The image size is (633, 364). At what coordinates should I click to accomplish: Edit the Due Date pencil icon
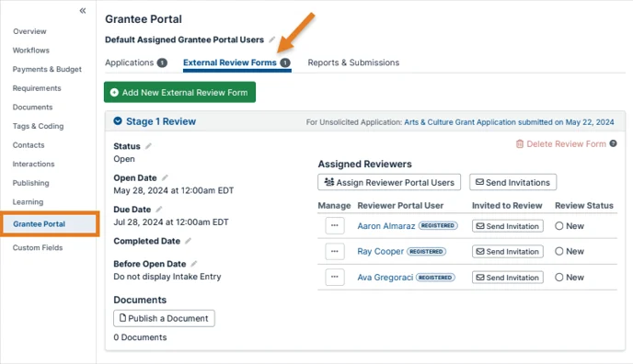click(x=159, y=210)
